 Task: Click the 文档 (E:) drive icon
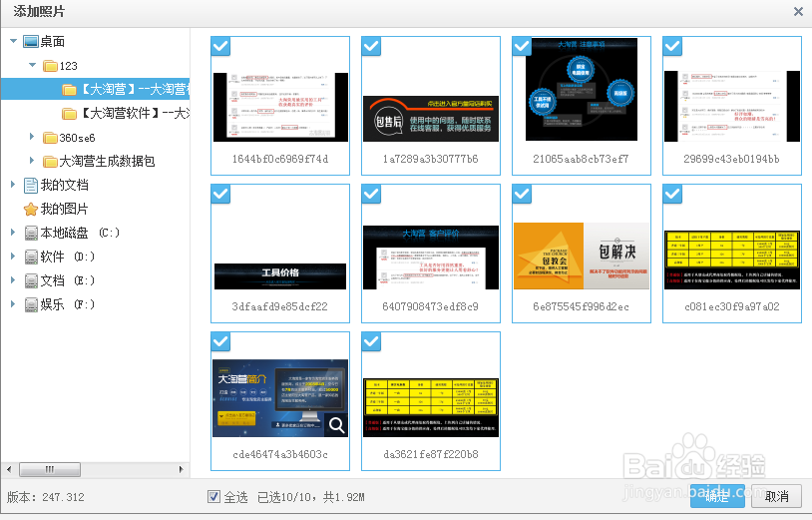pos(31,280)
